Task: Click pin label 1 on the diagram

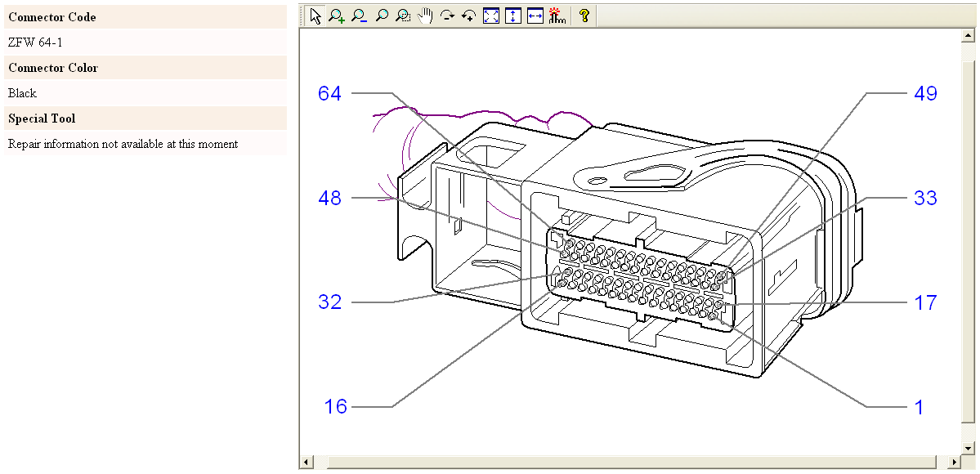Action: [919, 407]
